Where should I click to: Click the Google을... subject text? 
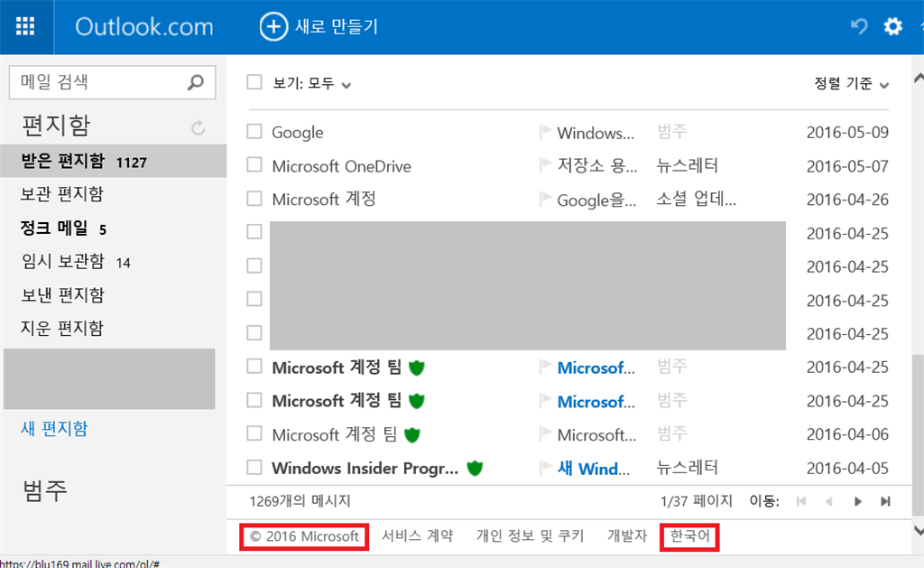point(596,200)
